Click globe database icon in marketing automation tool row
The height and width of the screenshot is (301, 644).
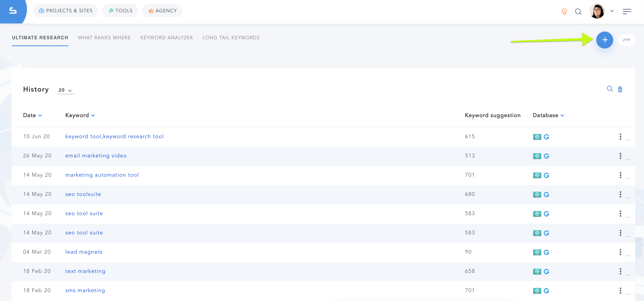coord(537,176)
